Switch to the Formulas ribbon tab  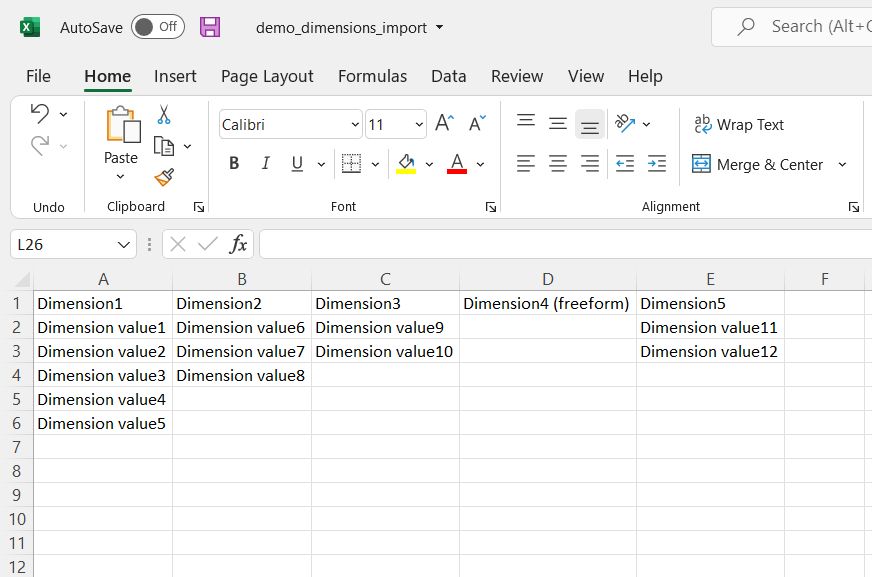[372, 76]
